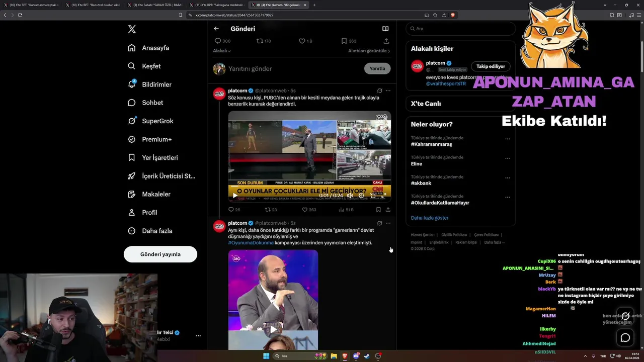Open File Explorer from the taskbar
Screen dimensions: 644x362
click(x=334, y=356)
